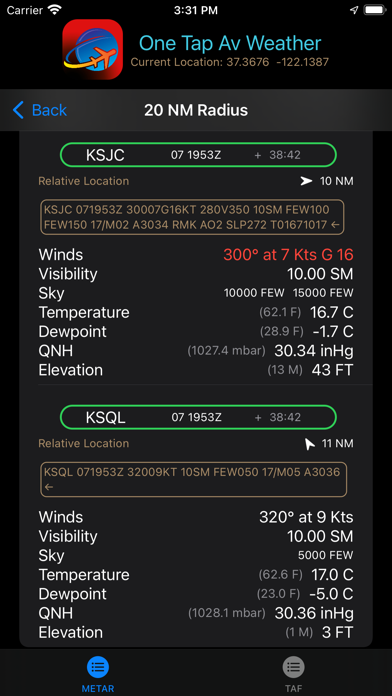Viewport: 392px width, 696px height.
Task: Tap the KSQL direction arrow icon
Action: coord(309,444)
